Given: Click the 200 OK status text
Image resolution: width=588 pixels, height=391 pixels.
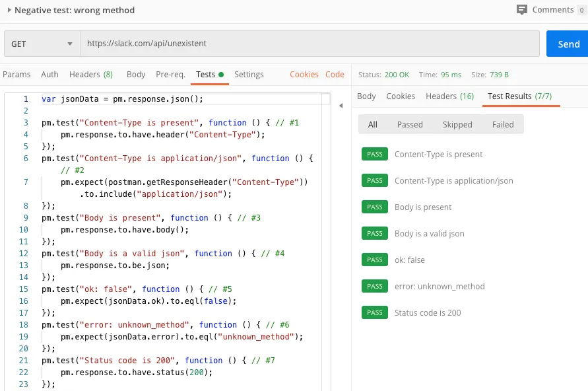Looking at the screenshot, I should point(397,75).
